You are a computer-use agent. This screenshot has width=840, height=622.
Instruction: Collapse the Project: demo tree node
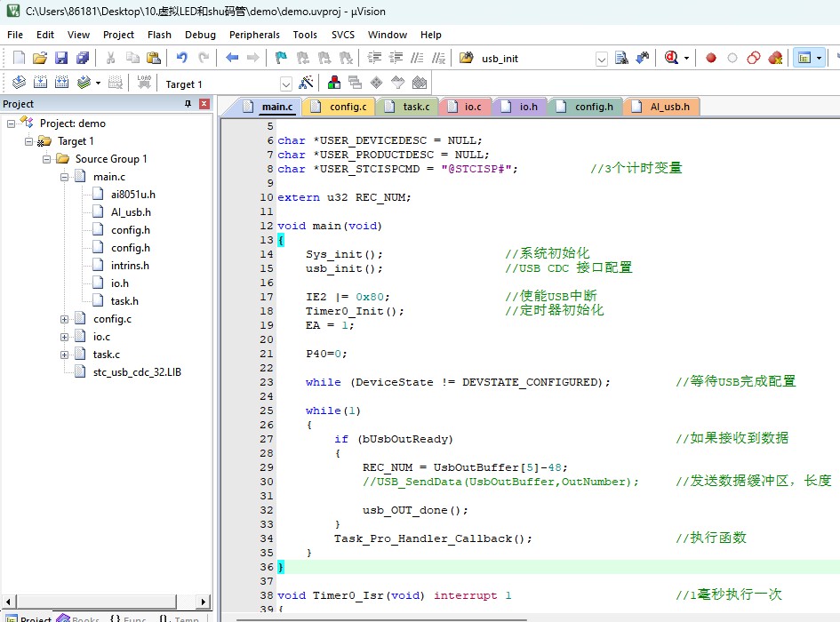[11, 124]
